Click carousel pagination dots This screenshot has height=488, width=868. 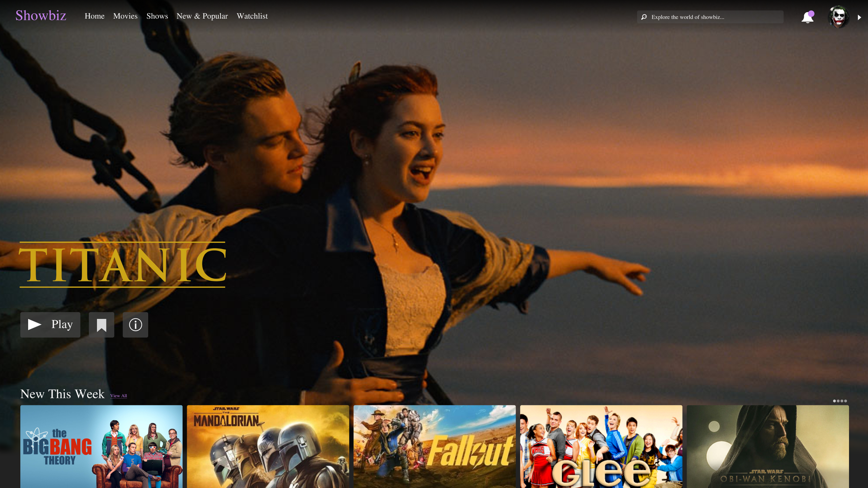[840, 401]
